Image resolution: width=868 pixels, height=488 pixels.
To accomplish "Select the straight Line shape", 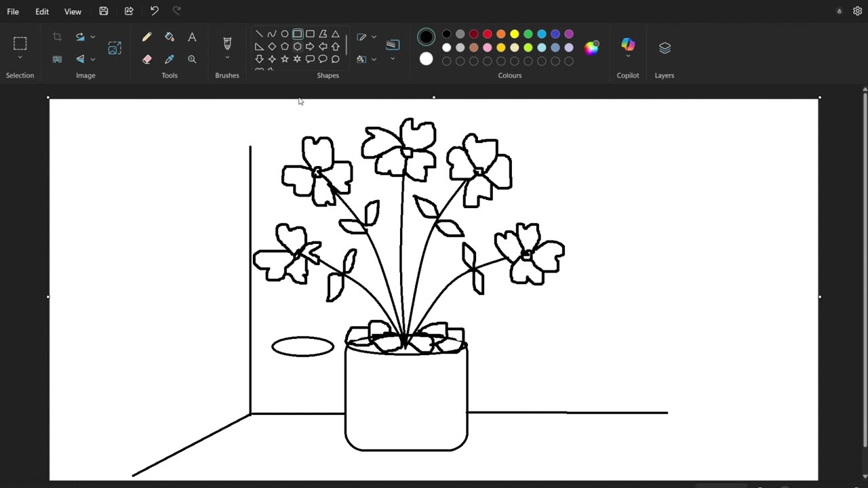I will (x=259, y=34).
